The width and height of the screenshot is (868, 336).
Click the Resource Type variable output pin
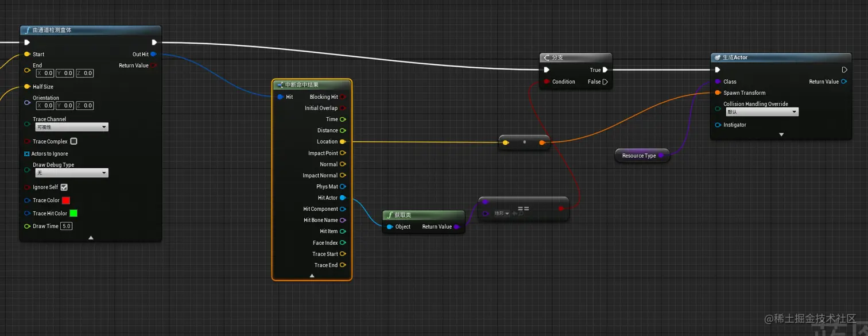click(661, 156)
